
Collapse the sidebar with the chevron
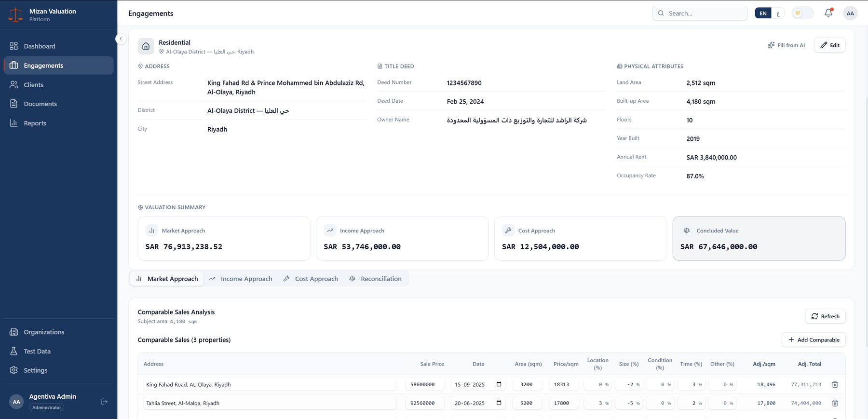tap(121, 39)
